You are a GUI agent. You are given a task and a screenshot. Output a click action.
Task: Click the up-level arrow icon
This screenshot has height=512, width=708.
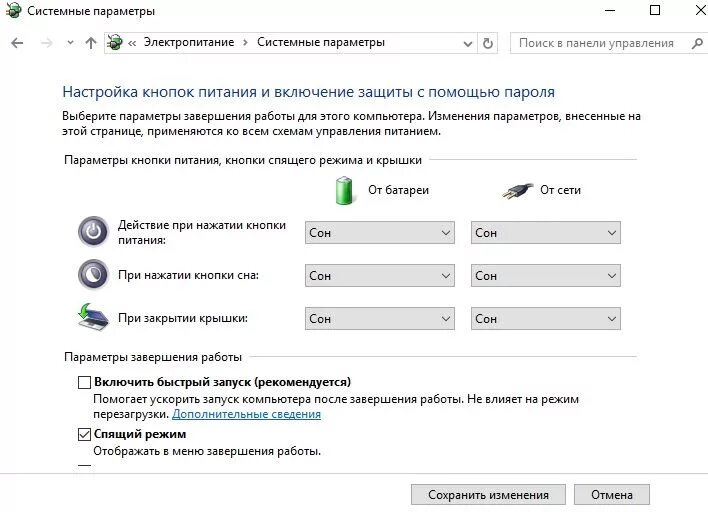click(x=91, y=43)
